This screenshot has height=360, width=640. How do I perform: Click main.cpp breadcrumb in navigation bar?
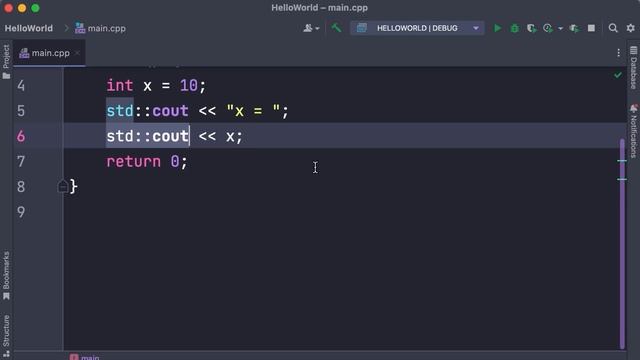click(100, 28)
